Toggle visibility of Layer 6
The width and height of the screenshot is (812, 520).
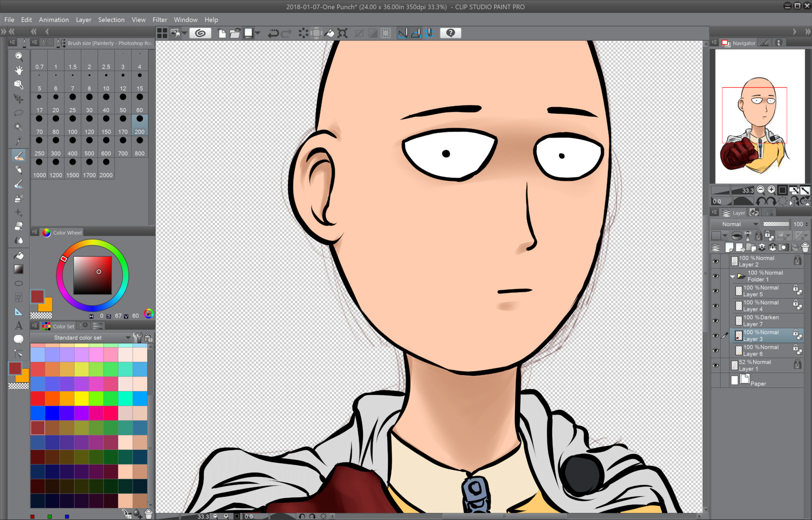pyautogui.click(x=716, y=350)
